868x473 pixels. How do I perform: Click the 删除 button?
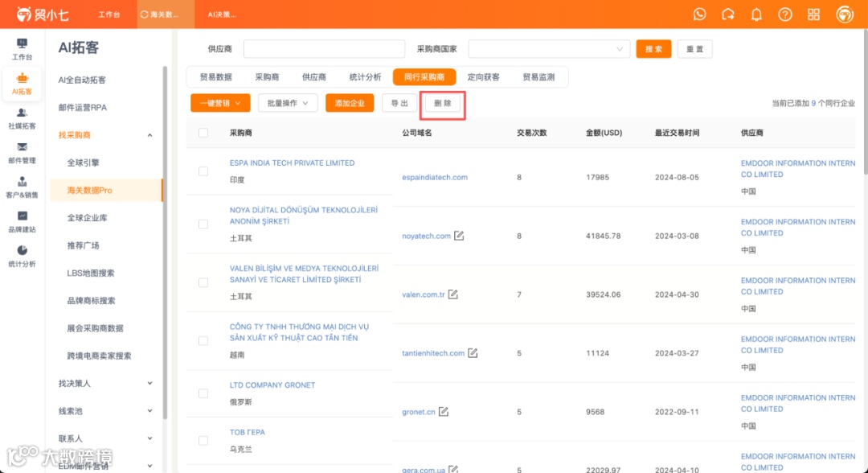[x=442, y=103]
